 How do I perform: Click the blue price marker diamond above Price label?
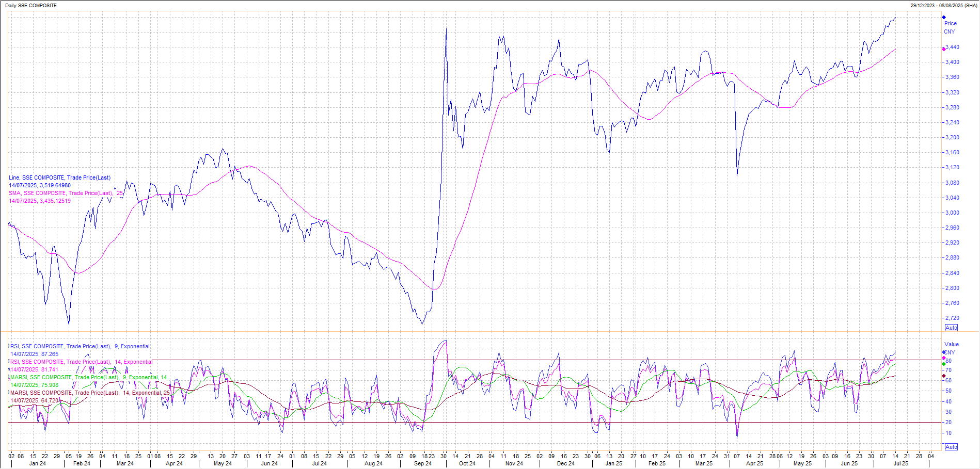944,18
